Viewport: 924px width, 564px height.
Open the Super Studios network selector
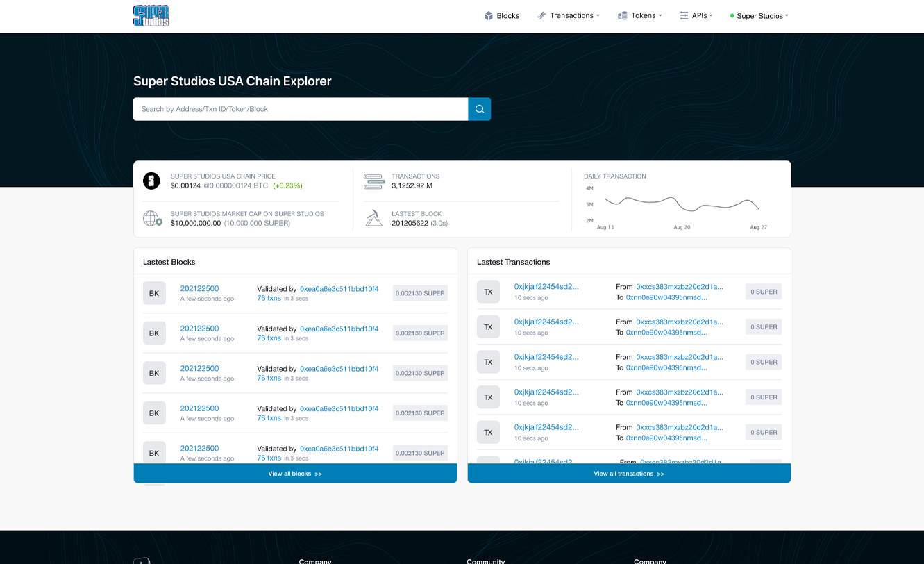pyautogui.click(x=759, y=16)
